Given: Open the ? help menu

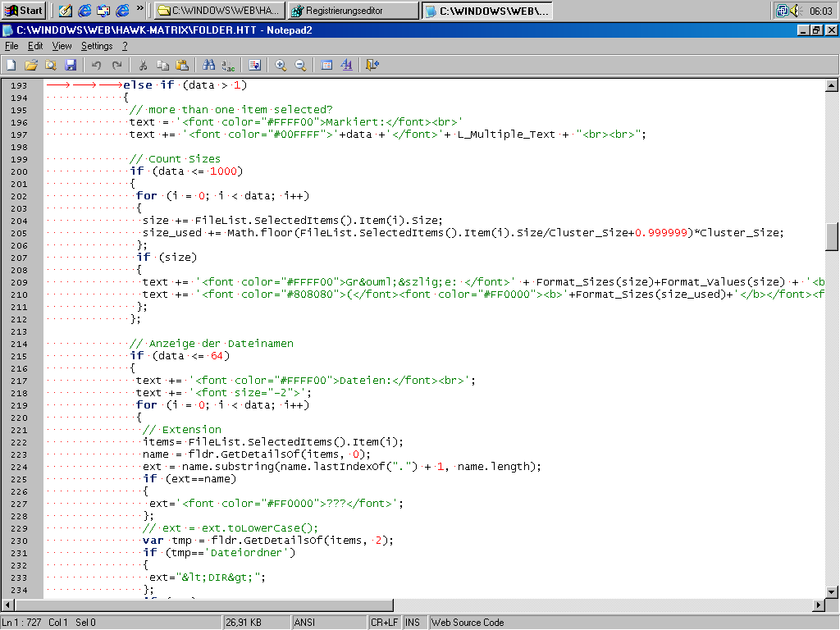Looking at the screenshot, I should 125,46.
